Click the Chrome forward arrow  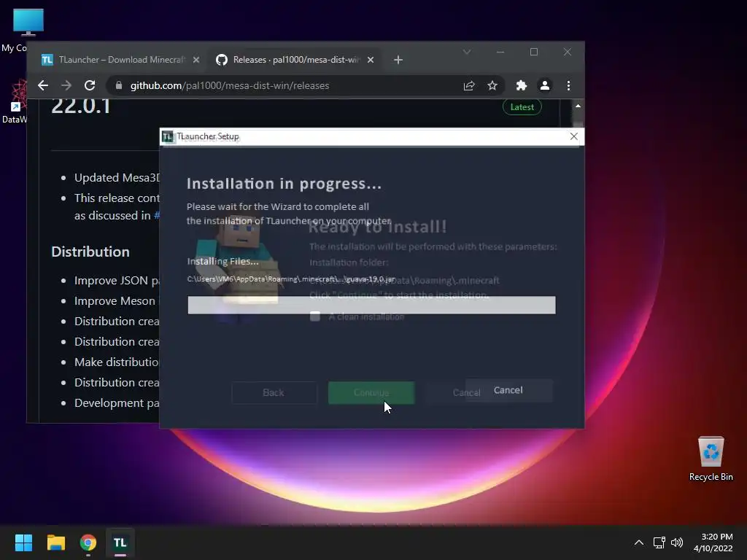click(x=66, y=85)
